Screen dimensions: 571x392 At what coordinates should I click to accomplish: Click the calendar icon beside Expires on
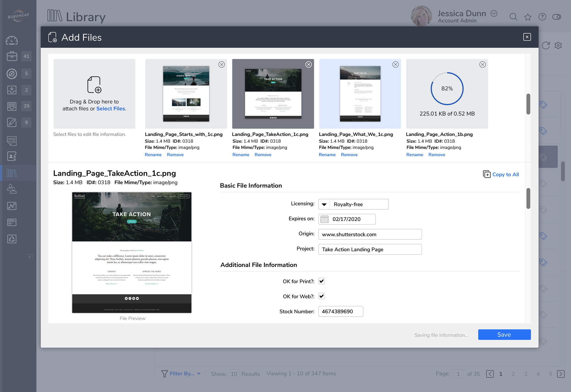324,219
